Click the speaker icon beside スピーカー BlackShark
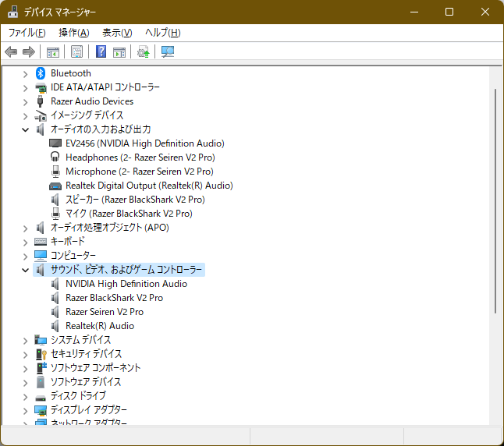The image size is (504, 446). (x=55, y=200)
